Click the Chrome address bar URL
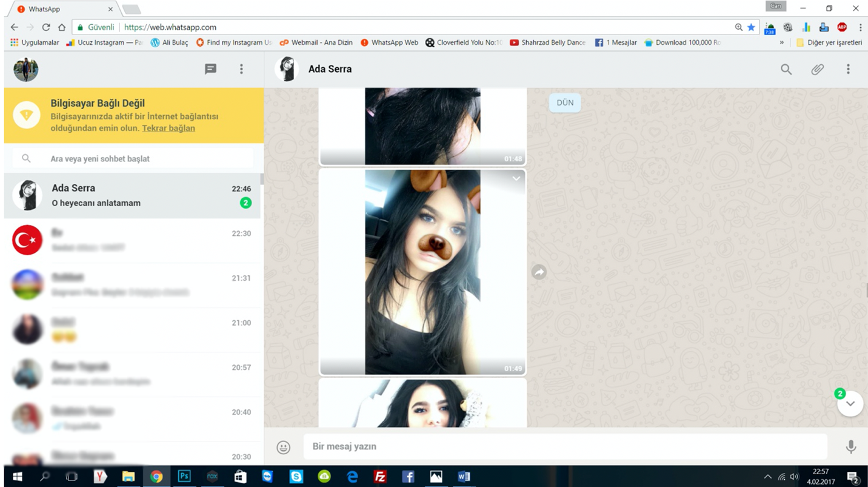868x487 pixels. (170, 27)
